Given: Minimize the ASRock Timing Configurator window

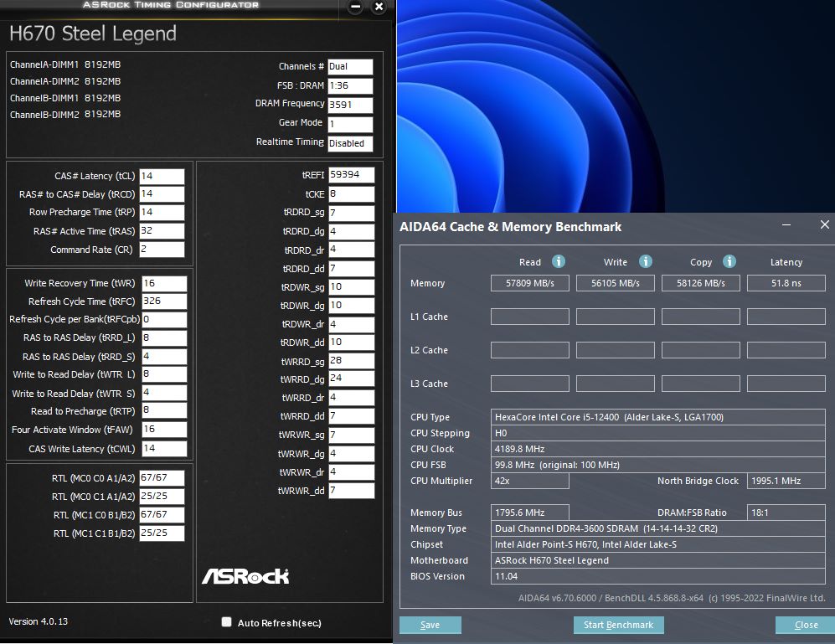Looking at the screenshot, I should 356,7.
